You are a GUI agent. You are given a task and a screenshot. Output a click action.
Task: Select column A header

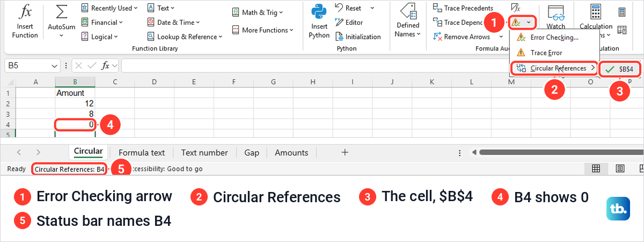coord(35,82)
